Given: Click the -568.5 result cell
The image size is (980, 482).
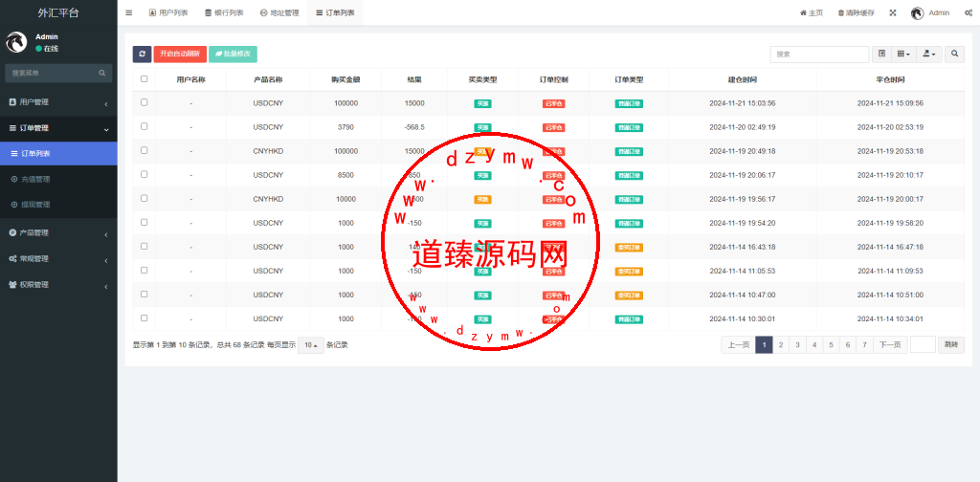Looking at the screenshot, I should click(x=414, y=127).
